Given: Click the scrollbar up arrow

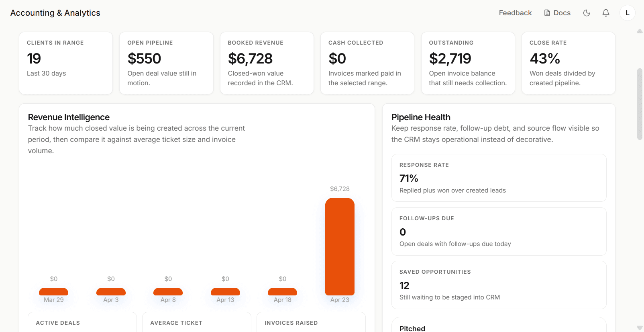Looking at the screenshot, I should [x=640, y=31].
